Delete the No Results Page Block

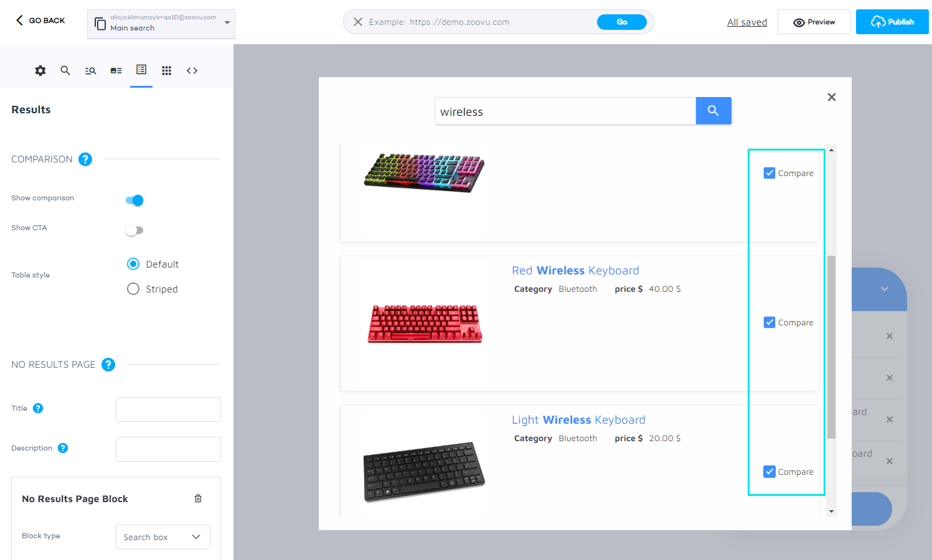(198, 498)
